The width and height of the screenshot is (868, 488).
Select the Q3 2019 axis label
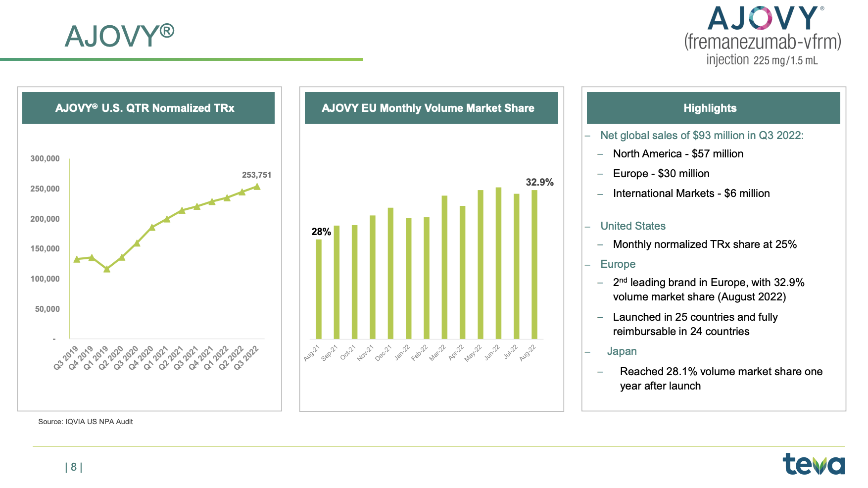66,358
